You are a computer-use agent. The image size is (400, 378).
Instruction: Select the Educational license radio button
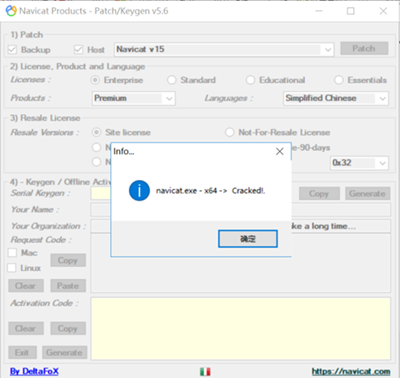click(250, 80)
